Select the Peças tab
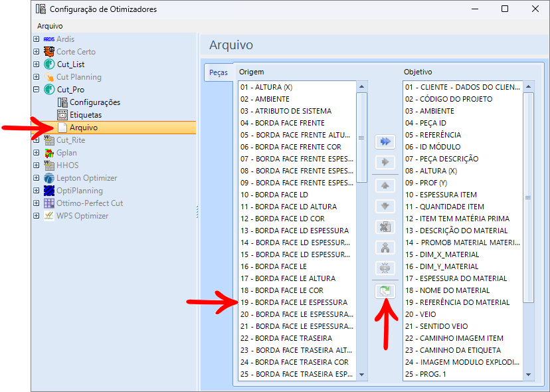 tap(218, 72)
